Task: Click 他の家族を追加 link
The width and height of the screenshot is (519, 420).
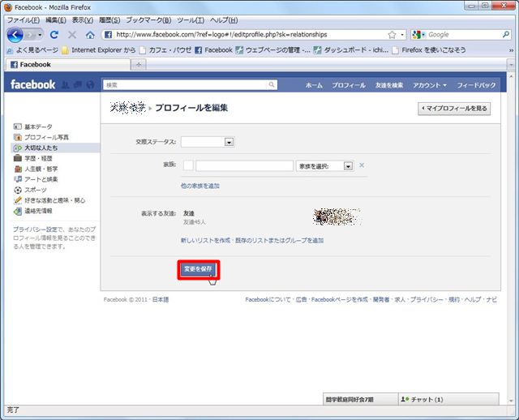Action: tap(200, 186)
